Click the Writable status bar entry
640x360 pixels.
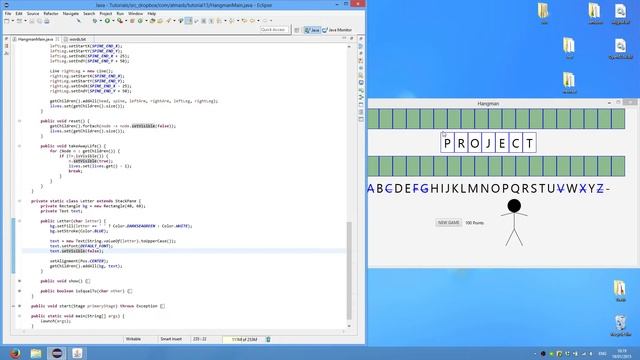[133, 339]
